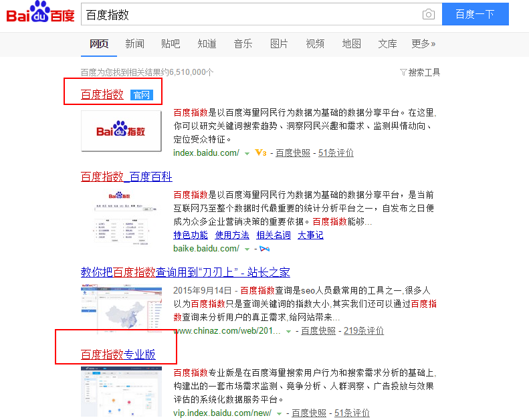Open the 219条评价 link
Viewport: 529px width, 420px height.
point(364,330)
